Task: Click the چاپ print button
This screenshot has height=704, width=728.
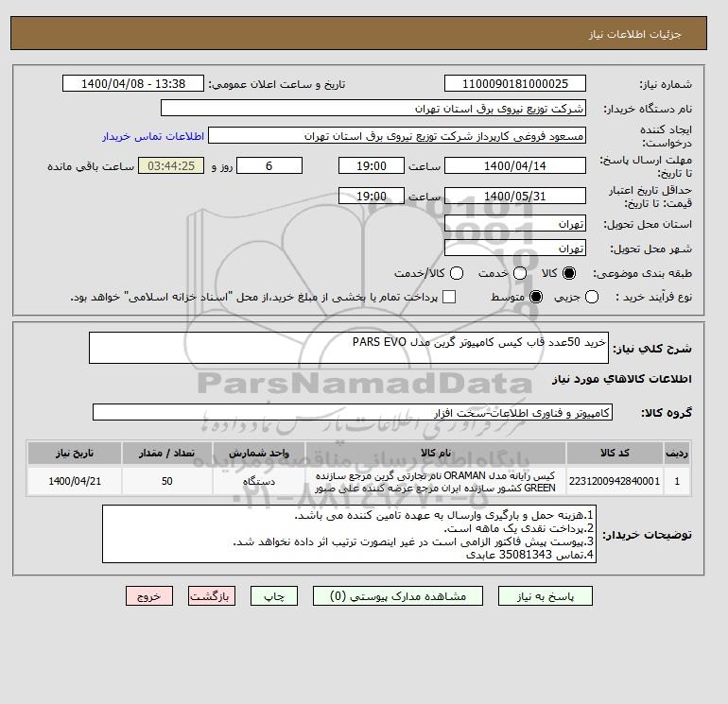Action: 274,596
